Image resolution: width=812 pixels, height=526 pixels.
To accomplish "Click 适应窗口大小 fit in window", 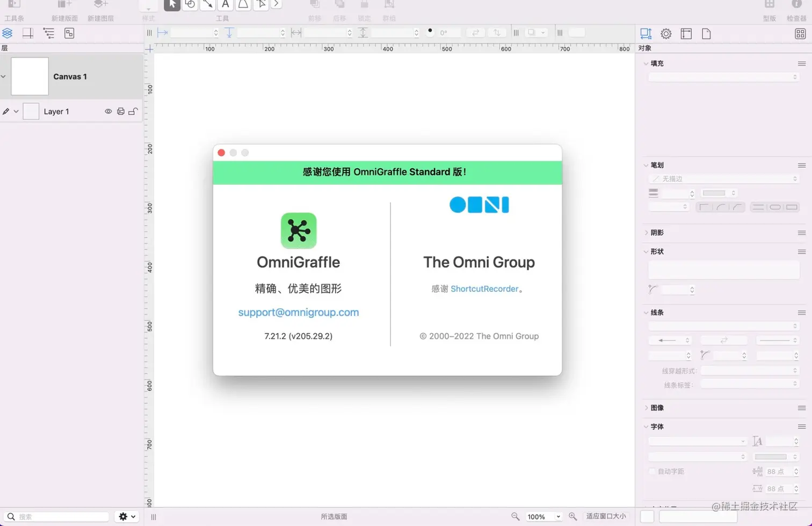I will pos(606,516).
